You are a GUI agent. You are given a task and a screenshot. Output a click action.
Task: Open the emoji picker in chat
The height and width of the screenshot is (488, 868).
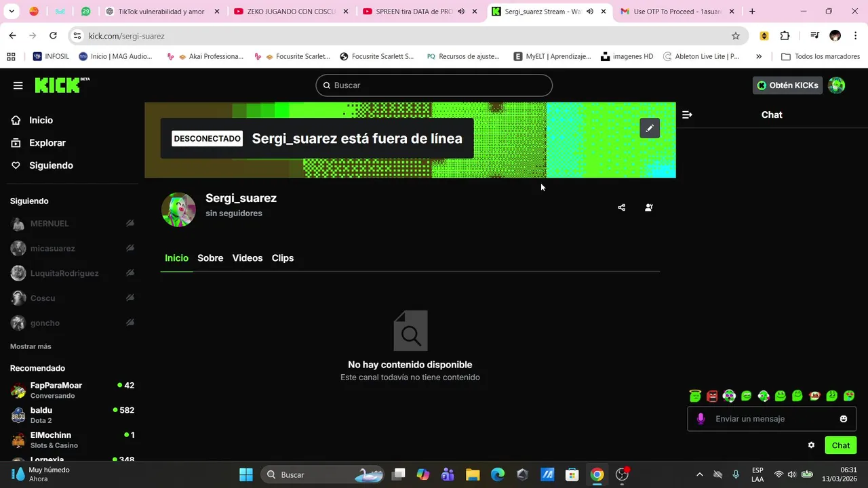(x=844, y=419)
